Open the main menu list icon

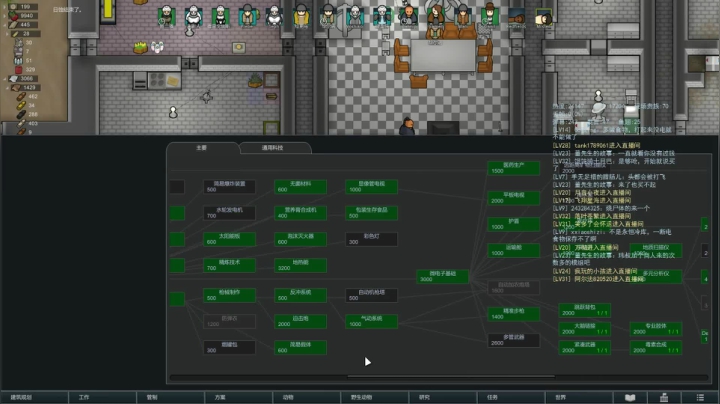point(700,398)
